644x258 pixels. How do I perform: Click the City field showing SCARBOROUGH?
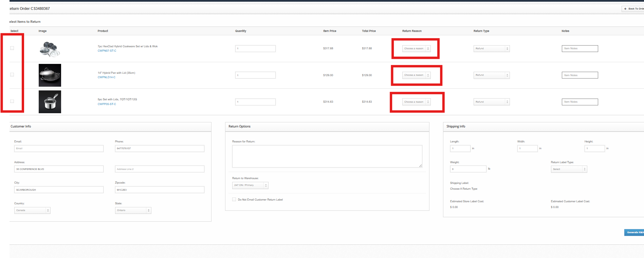(x=59, y=190)
